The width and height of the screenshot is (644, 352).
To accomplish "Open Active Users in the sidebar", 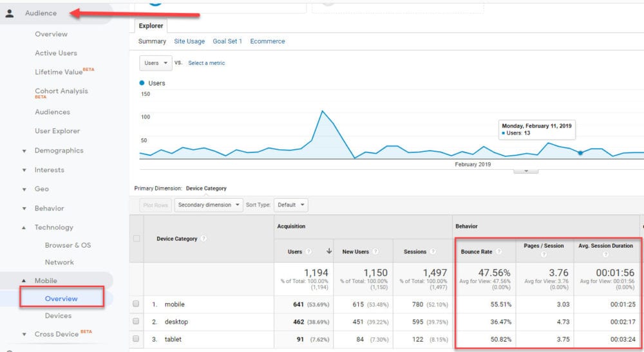I will click(x=55, y=53).
